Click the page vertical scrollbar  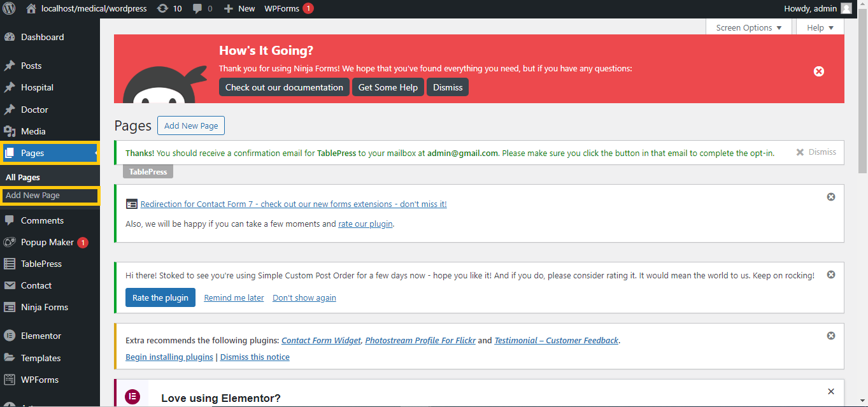[862, 96]
